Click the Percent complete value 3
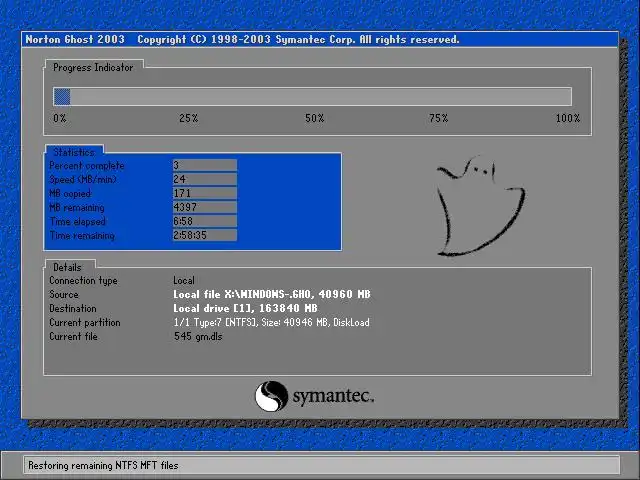This screenshot has width=640, height=480. [204, 165]
